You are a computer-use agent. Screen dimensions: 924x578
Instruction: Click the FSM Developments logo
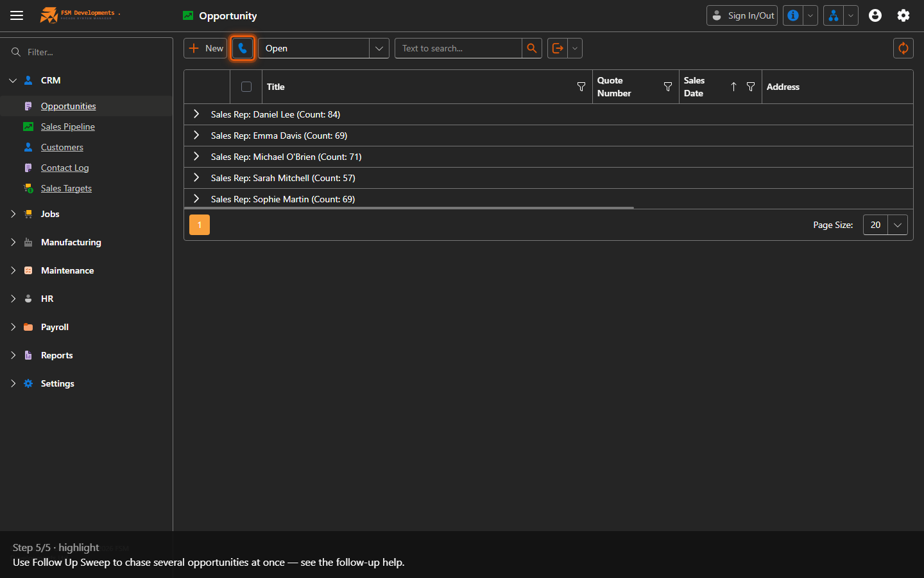point(80,15)
